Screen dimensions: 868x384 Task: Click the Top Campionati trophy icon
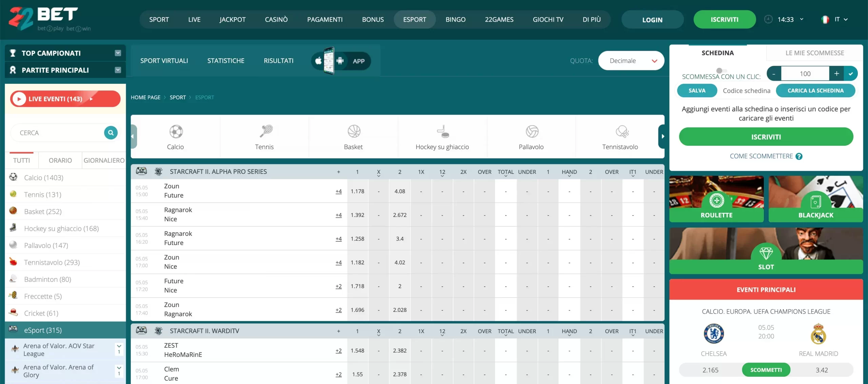pos(13,53)
